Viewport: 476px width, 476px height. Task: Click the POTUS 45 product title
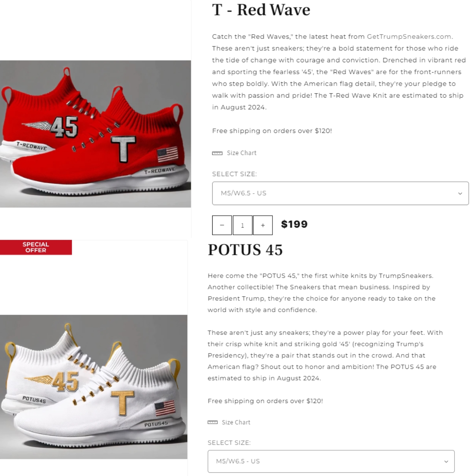pos(245,250)
